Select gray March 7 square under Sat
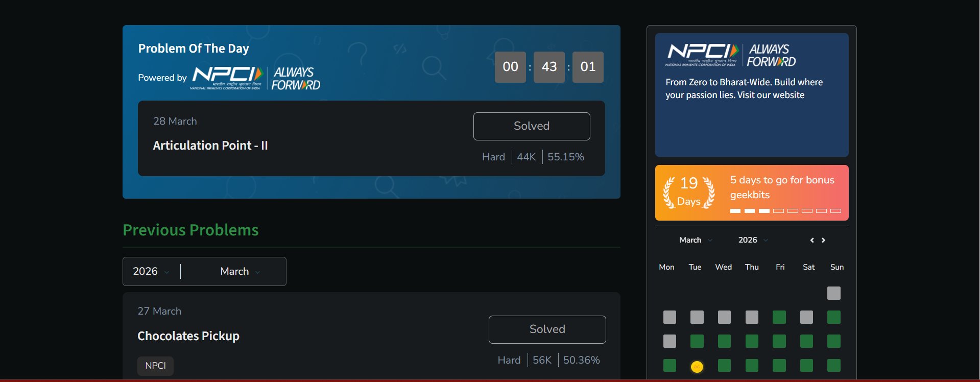 (x=806, y=317)
